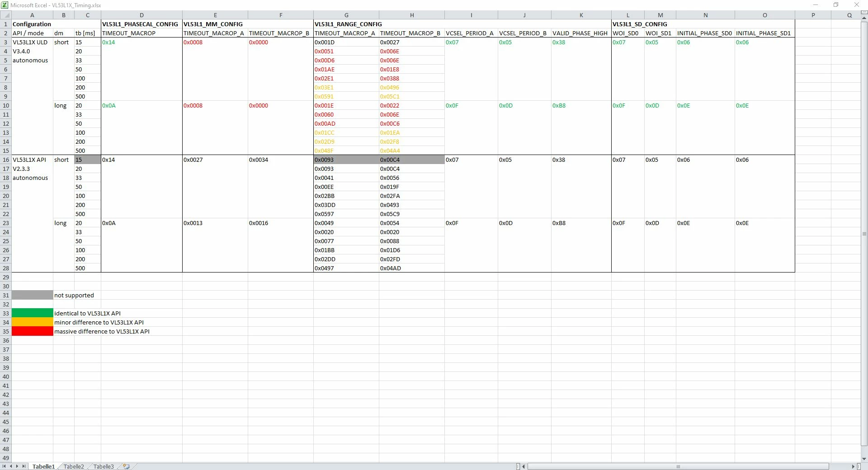Screen dimensions: 868x470
Task: Select column K header
Action: [581, 15]
